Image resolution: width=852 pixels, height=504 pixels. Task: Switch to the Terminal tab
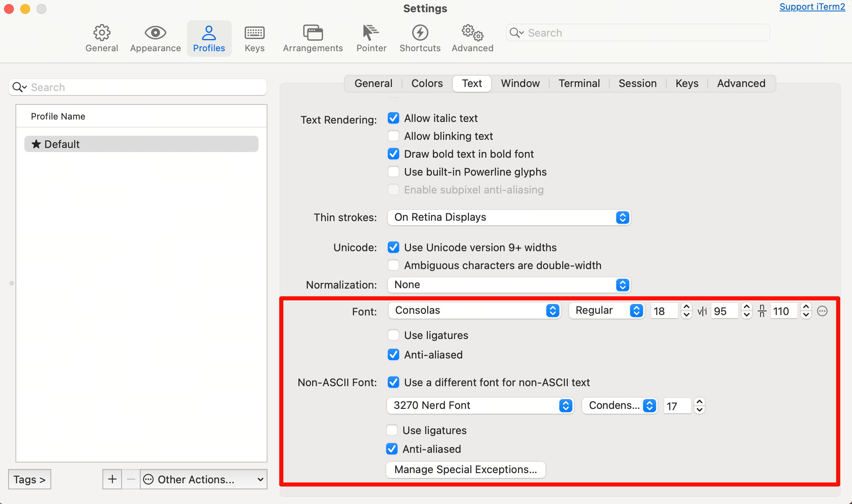tap(579, 83)
